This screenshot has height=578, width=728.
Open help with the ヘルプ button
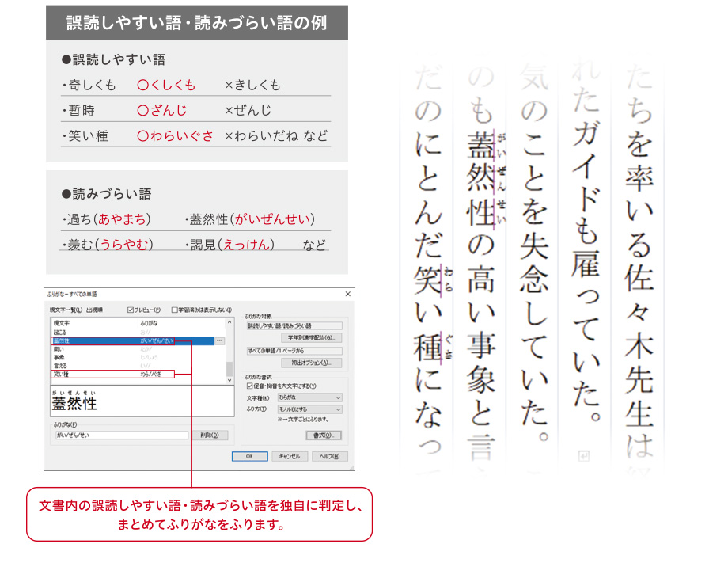coord(330,456)
